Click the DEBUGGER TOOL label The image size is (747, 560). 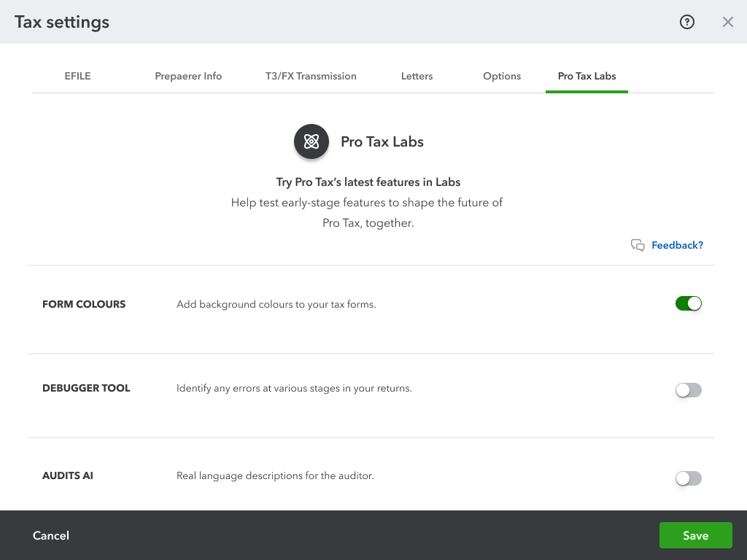(86, 388)
